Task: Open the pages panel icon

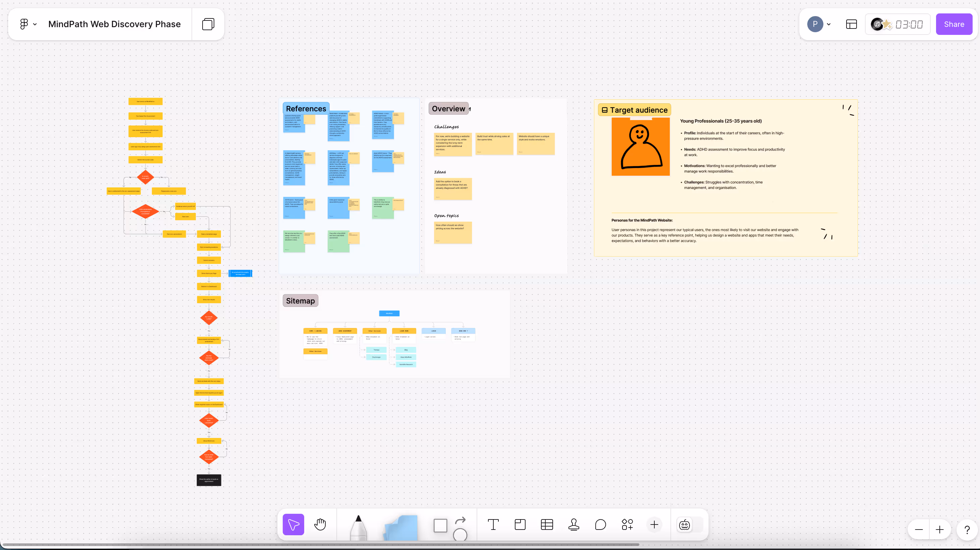Action: pyautogui.click(x=208, y=24)
